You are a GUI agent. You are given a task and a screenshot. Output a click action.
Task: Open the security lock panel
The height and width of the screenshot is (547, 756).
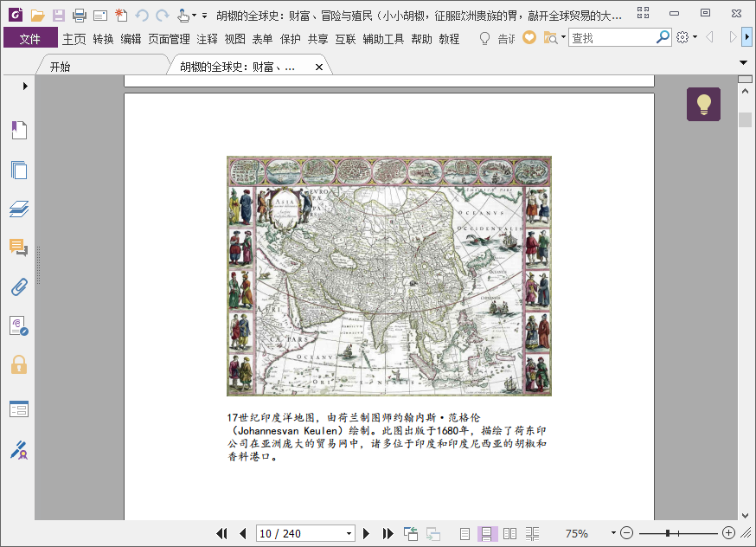[19, 364]
